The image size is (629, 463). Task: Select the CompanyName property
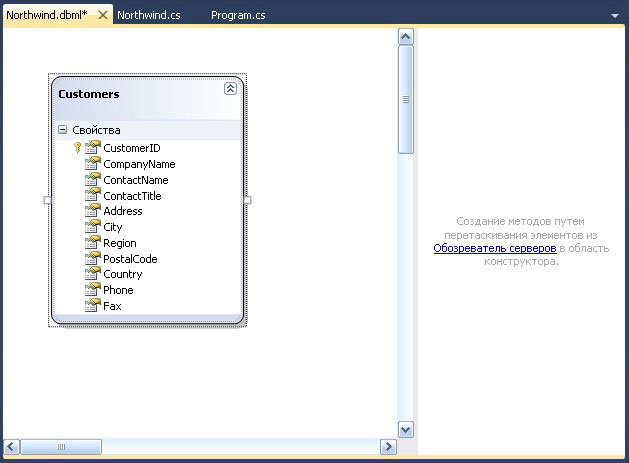point(139,164)
